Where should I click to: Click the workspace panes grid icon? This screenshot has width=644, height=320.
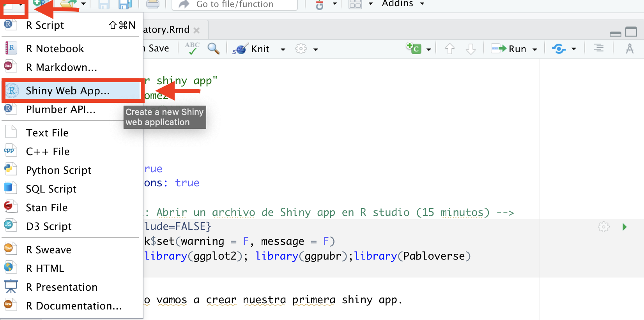pyautogui.click(x=355, y=4)
